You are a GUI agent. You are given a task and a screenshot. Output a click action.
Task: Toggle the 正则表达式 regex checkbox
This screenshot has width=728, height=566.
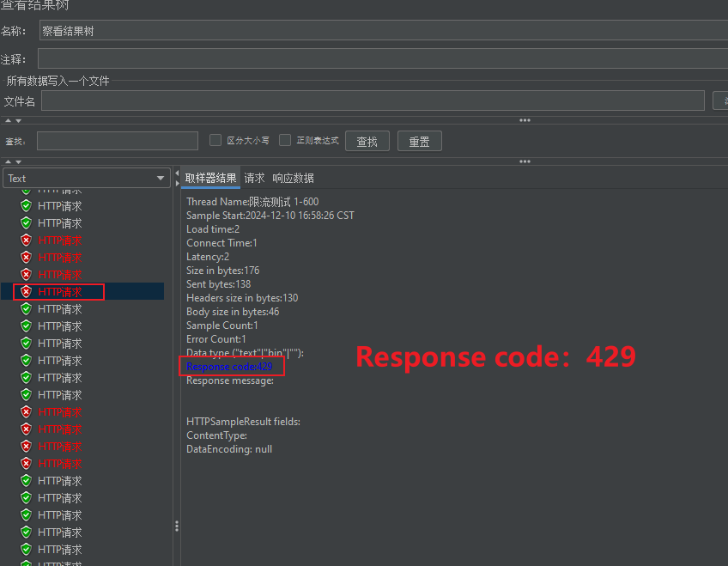[x=285, y=140]
